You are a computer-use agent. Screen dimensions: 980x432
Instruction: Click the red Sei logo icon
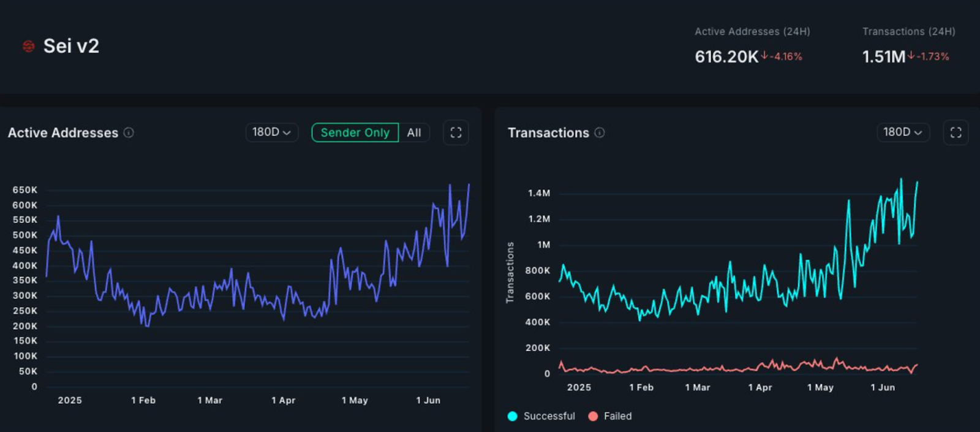[x=28, y=46]
